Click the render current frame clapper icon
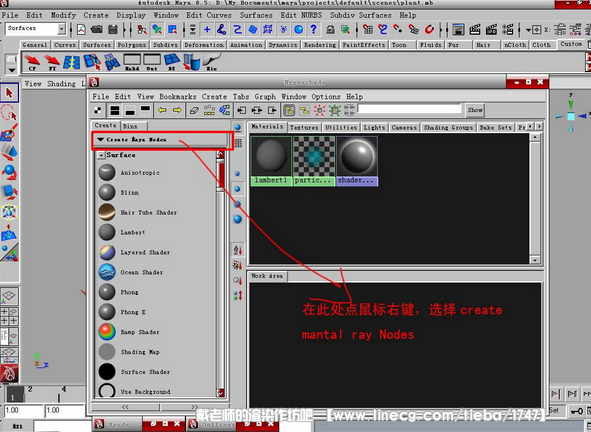Viewport: 591px width, 432px height. pyautogui.click(x=475, y=29)
